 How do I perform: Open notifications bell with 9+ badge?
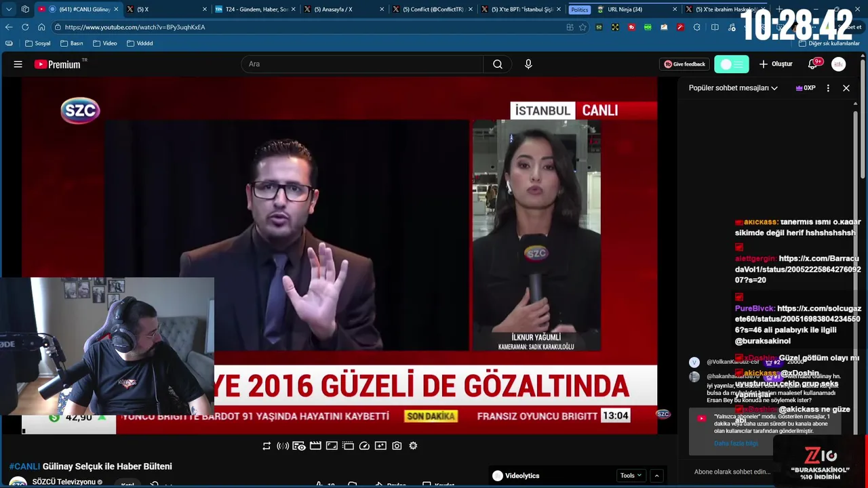[x=813, y=64]
